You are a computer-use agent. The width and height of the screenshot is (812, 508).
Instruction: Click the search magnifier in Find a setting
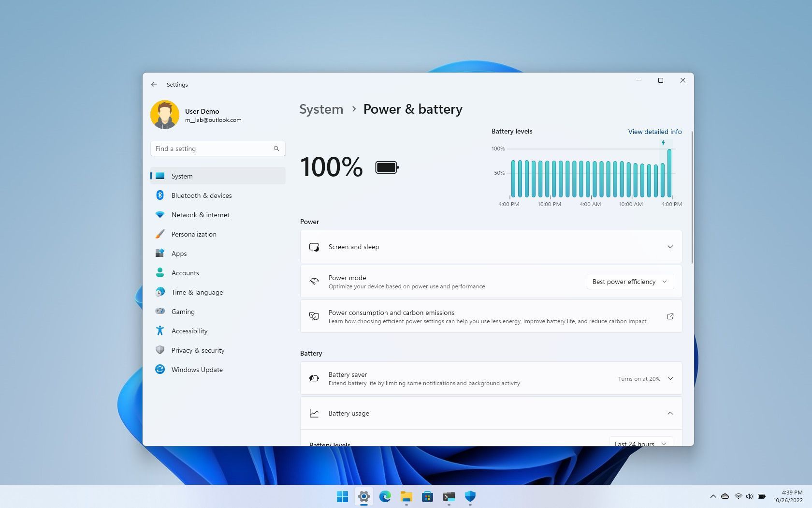[x=276, y=149]
